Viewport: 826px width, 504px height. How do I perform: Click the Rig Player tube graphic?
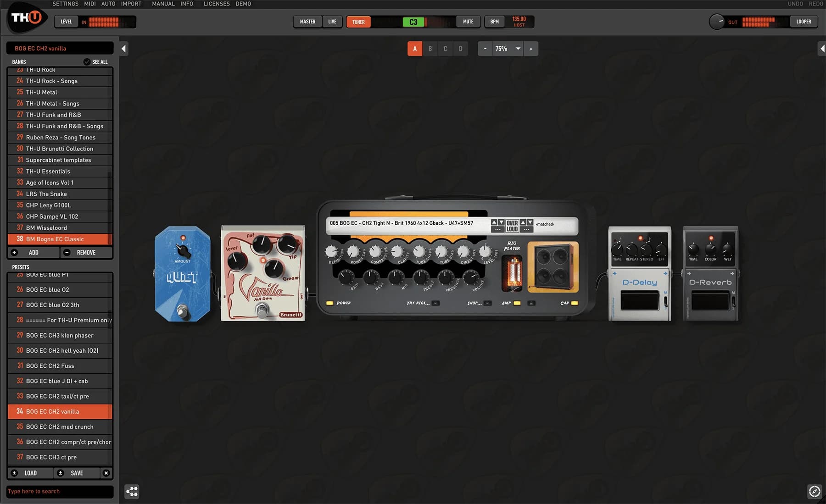click(x=513, y=273)
